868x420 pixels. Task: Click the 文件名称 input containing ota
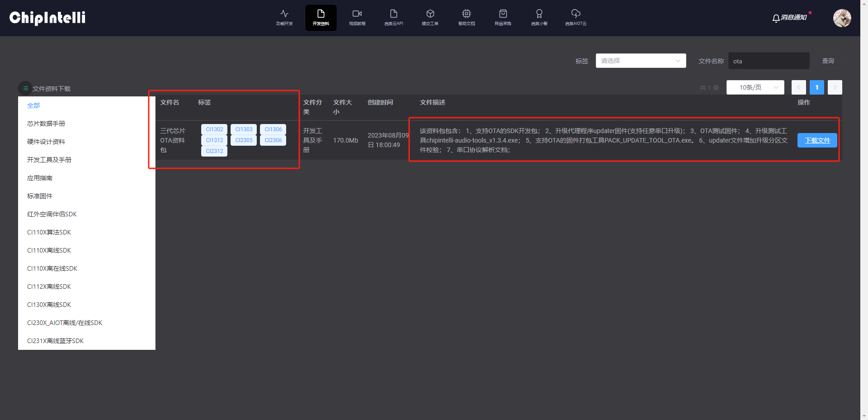(x=768, y=61)
